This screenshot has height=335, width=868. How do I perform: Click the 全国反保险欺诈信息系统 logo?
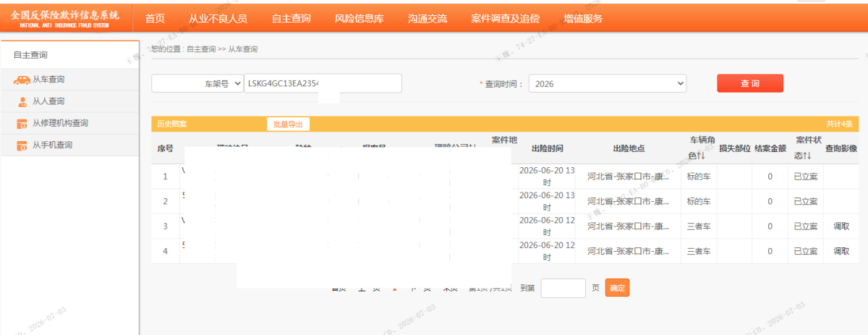point(65,19)
